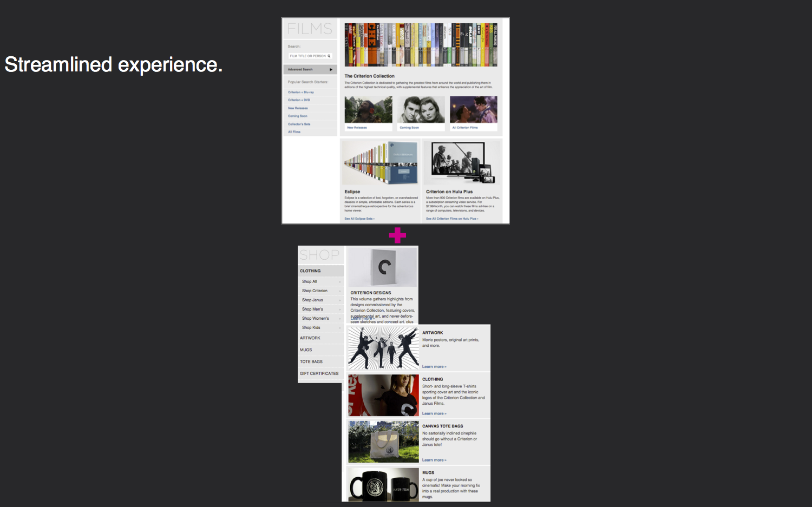
Task: Open the All Criterion Films thumbnail card
Action: tap(474, 113)
